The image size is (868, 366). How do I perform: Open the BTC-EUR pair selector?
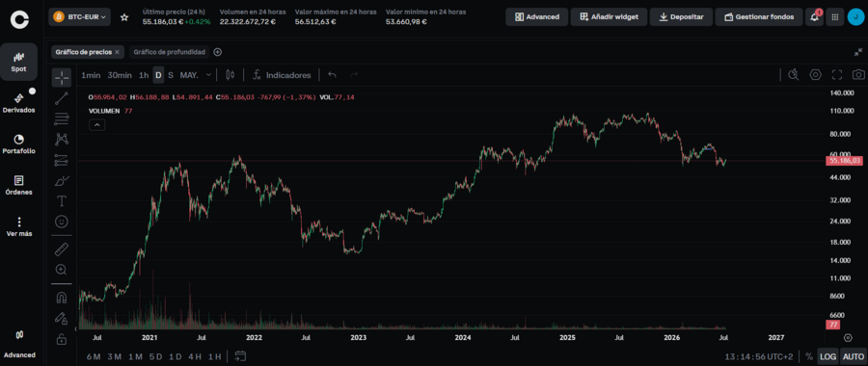[80, 17]
